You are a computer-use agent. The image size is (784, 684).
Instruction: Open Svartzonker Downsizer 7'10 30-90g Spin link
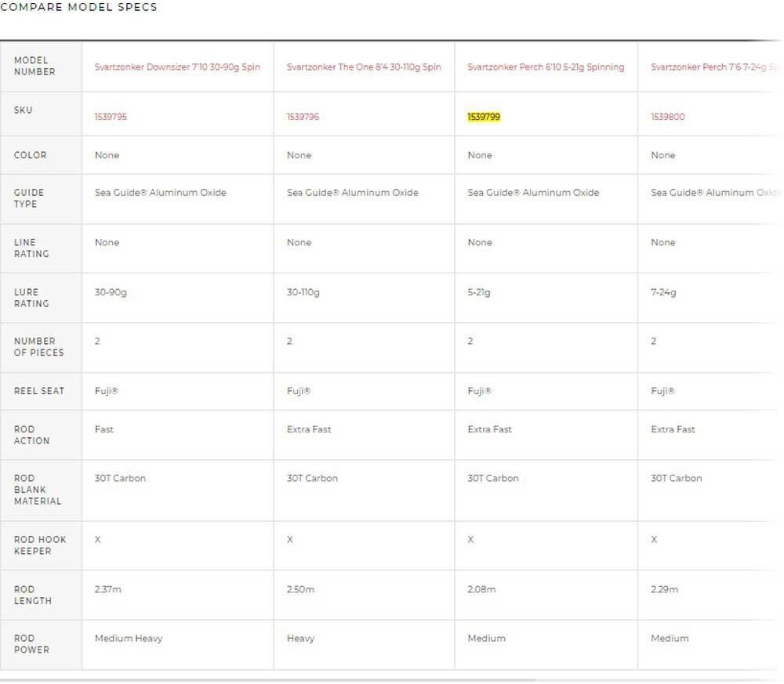click(177, 67)
